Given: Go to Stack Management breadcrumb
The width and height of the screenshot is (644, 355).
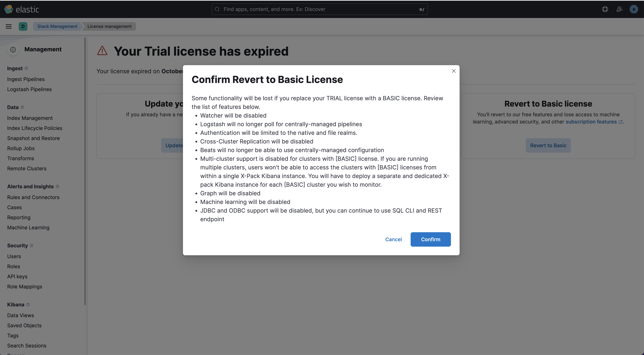Looking at the screenshot, I should [57, 26].
